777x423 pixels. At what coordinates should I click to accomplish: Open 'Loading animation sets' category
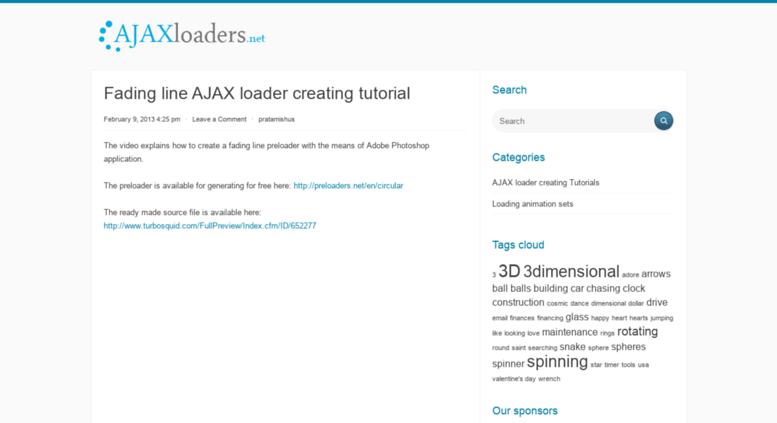coord(533,204)
